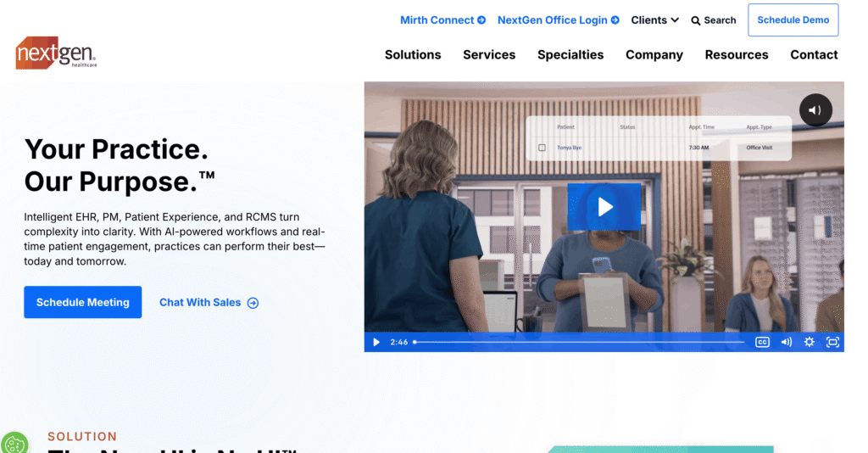
Task: Go to the Contact page
Action: pyautogui.click(x=814, y=55)
